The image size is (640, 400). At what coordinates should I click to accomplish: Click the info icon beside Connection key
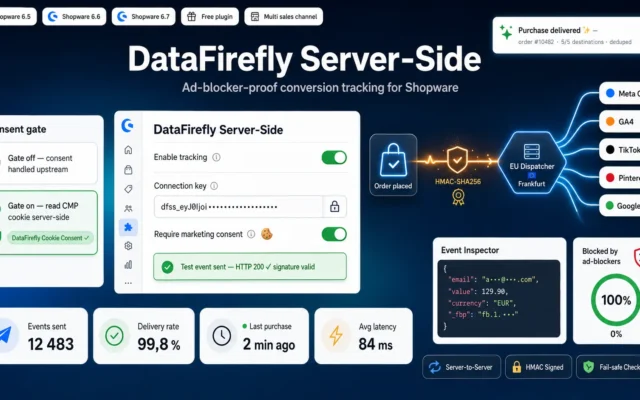click(214, 186)
